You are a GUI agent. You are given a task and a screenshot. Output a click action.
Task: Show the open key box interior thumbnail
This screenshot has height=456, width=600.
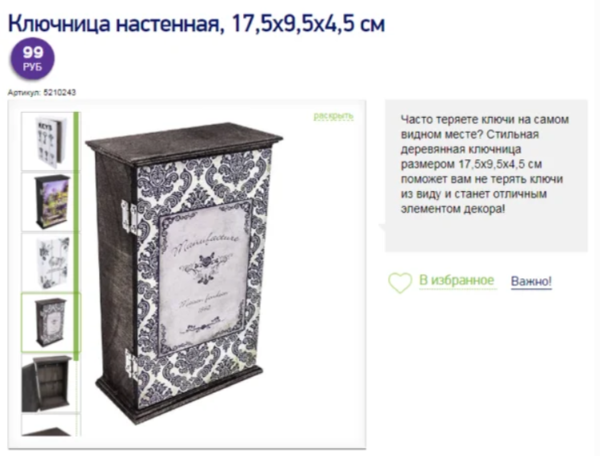[x=48, y=383]
